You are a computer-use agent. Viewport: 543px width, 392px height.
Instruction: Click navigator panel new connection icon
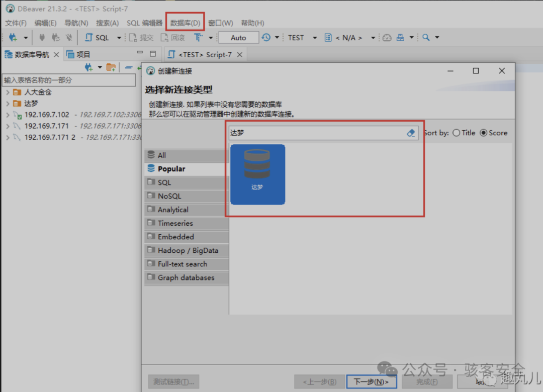pos(88,67)
